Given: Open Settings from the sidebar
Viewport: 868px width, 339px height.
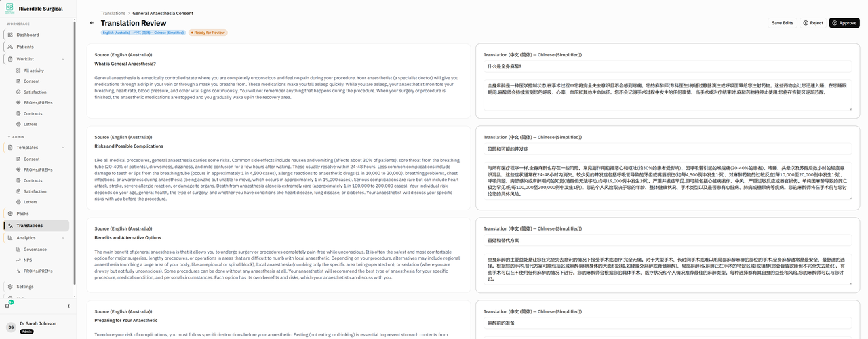Looking at the screenshot, I should pos(37,287).
